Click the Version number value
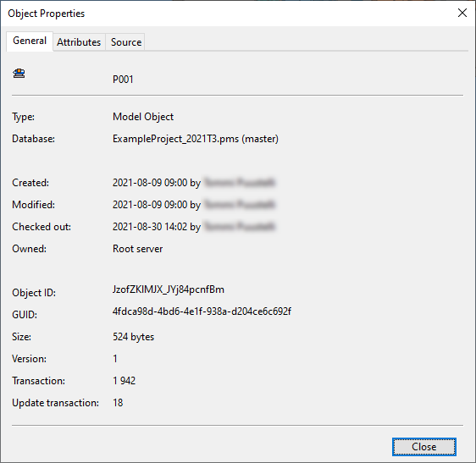The width and height of the screenshot is (476, 463). 115,359
